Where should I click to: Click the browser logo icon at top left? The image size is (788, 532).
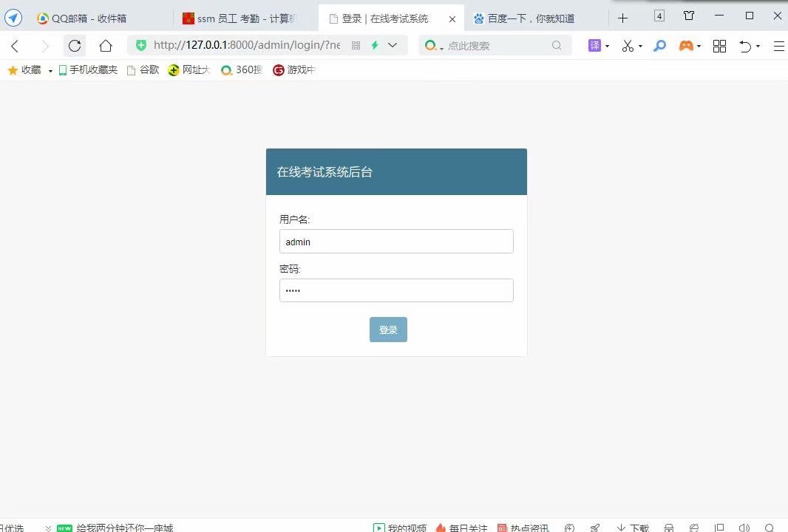pyautogui.click(x=13, y=18)
